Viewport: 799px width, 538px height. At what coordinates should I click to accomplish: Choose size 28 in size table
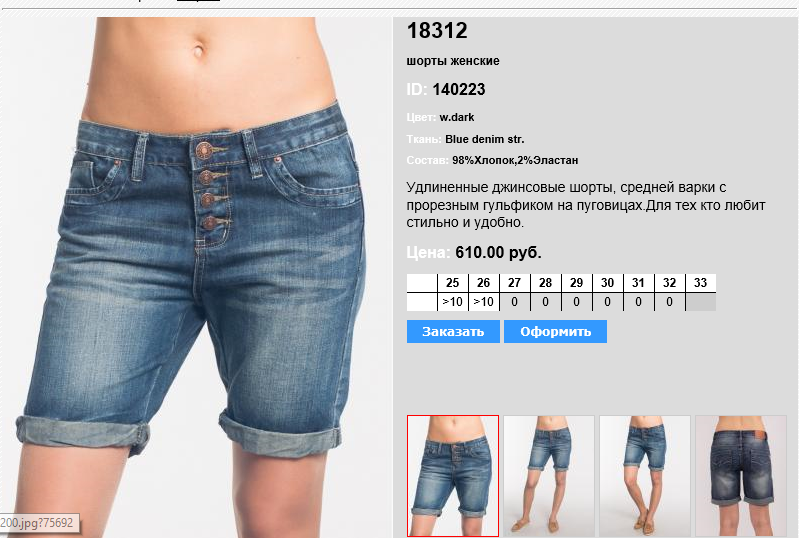(545, 283)
